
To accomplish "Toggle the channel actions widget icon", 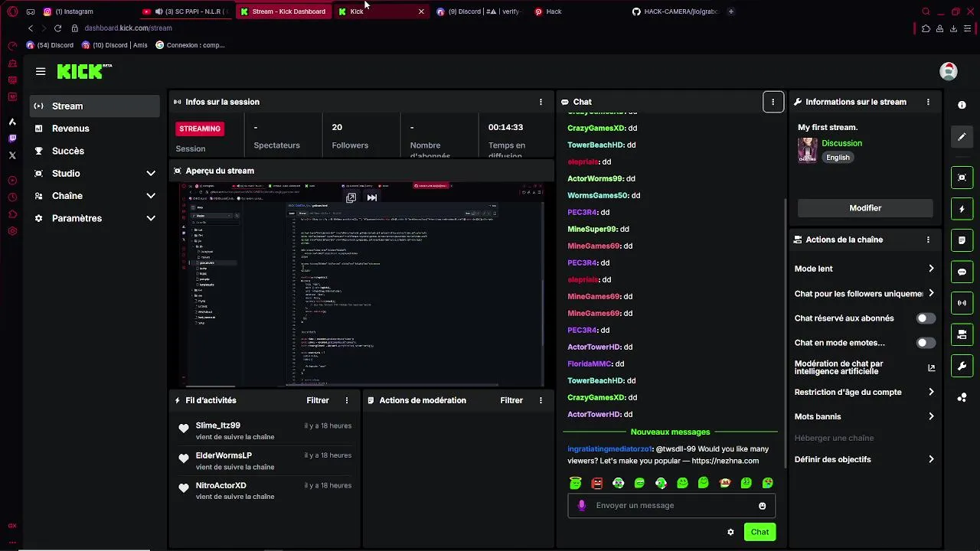I will tap(962, 334).
